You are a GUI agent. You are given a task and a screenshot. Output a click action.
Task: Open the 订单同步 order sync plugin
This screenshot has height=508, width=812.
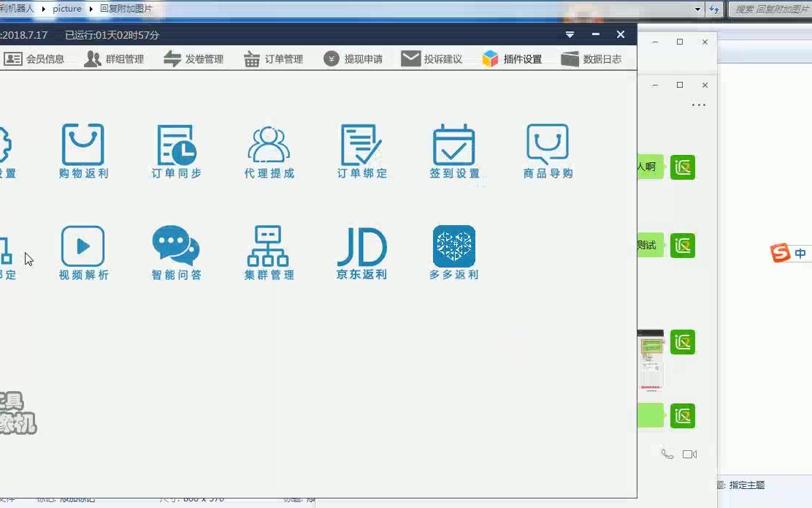tap(176, 151)
